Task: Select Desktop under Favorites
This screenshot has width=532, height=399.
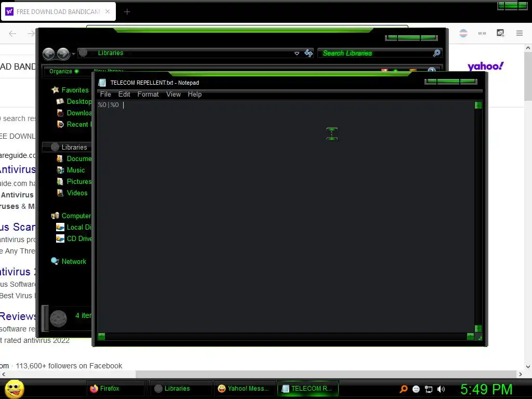Action: click(x=79, y=101)
